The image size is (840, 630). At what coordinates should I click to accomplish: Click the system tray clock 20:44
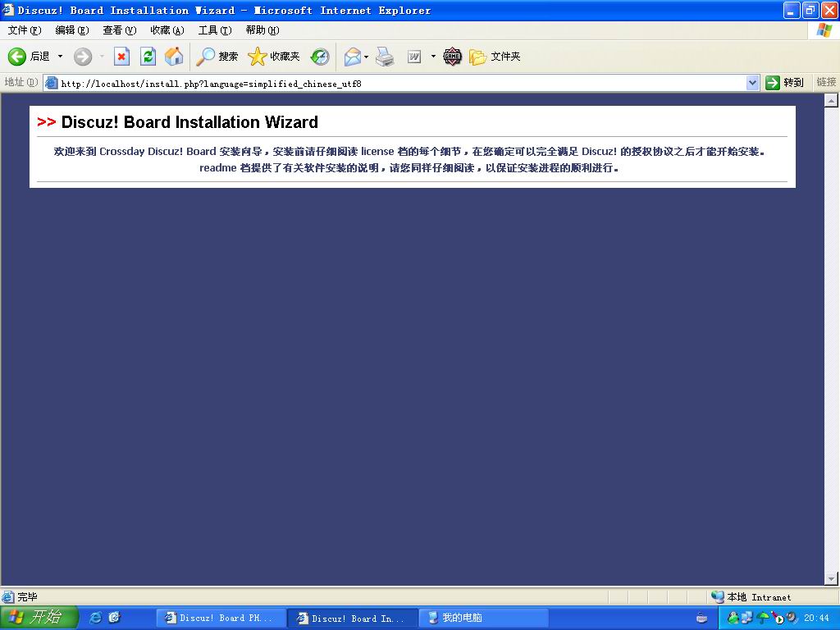[x=816, y=619]
